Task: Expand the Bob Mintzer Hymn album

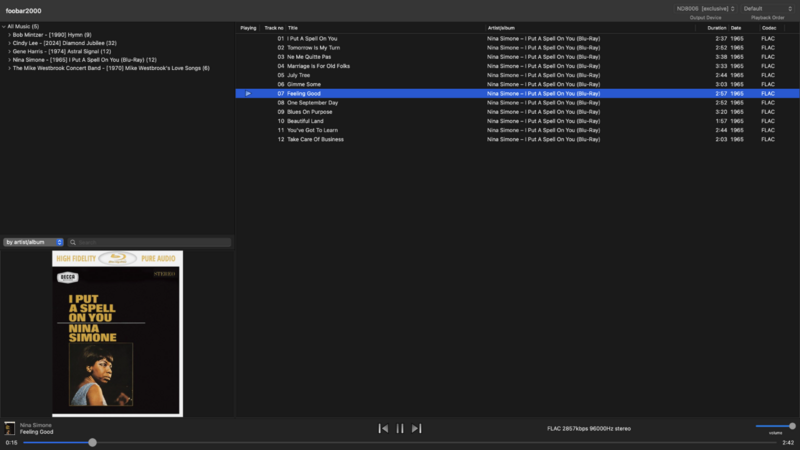Action: click(10, 35)
